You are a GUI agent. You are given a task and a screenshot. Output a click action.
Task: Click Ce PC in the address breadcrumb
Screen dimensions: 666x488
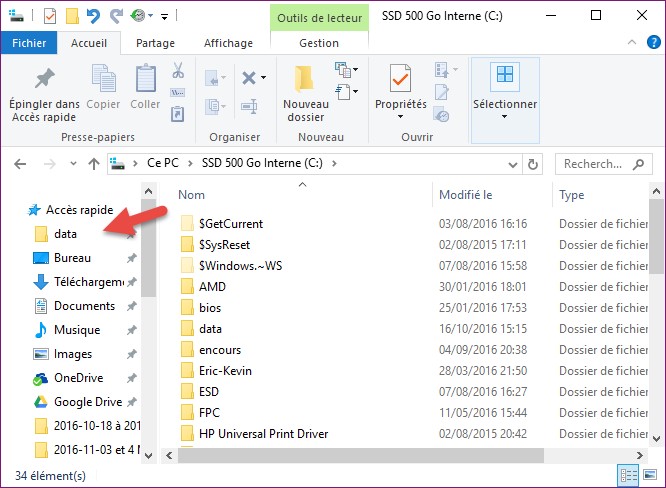pyautogui.click(x=165, y=163)
